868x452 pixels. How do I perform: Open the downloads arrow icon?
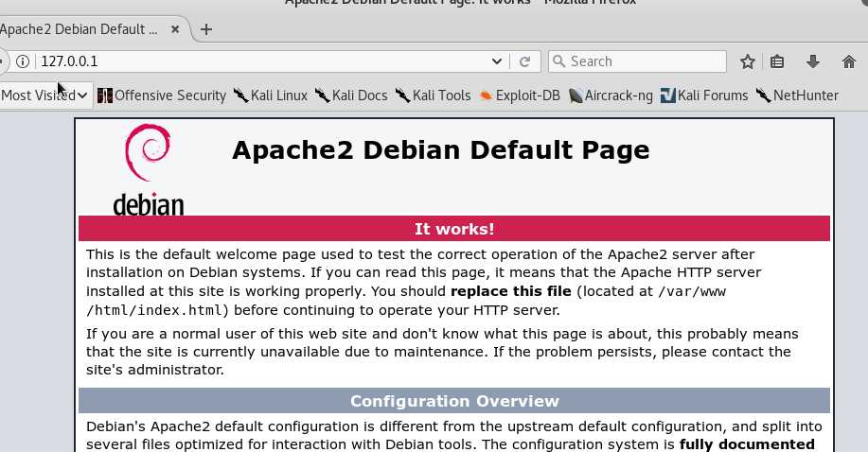point(813,61)
